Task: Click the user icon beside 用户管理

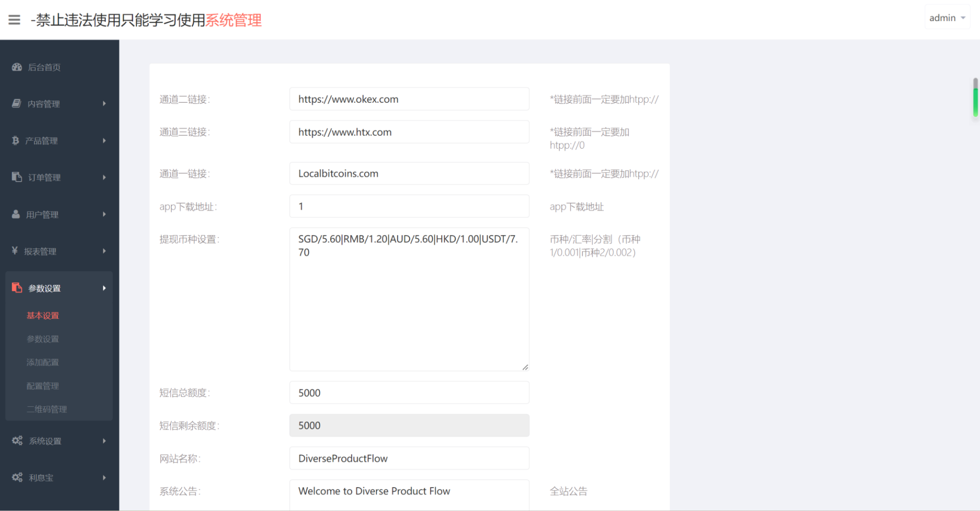Action: click(16, 214)
